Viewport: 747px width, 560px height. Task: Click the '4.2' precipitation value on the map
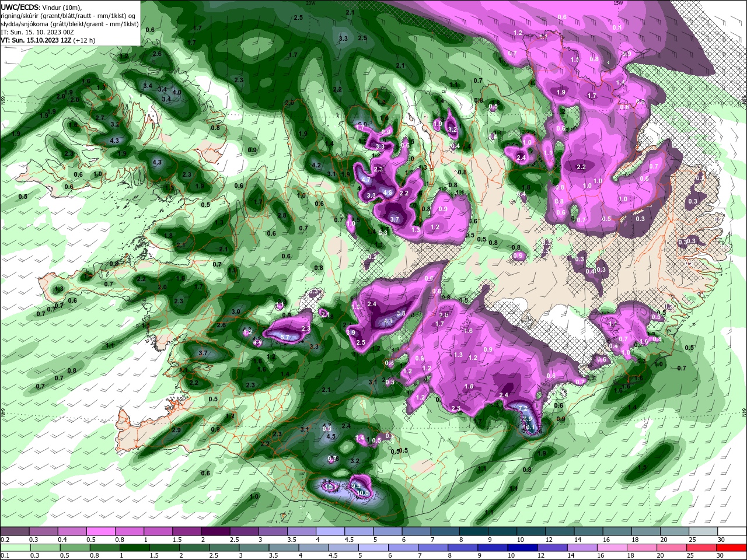click(x=317, y=165)
